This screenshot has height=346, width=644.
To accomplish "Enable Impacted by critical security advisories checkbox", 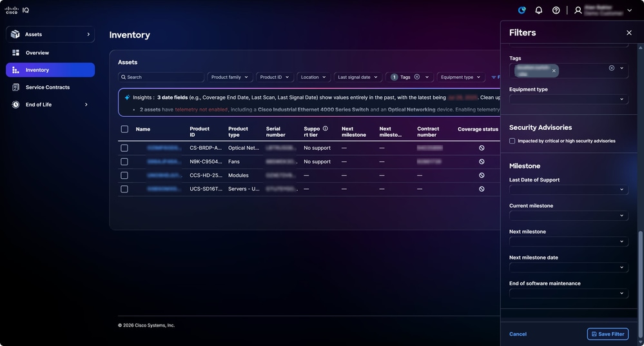I will 512,141.
